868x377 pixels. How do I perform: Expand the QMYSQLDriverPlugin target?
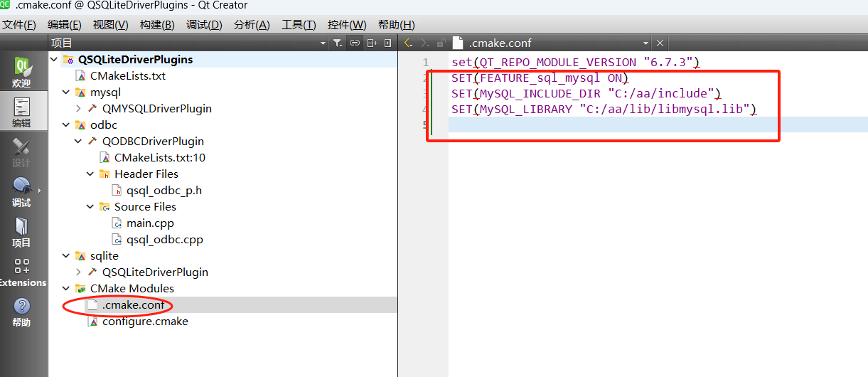(x=79, y=109)
